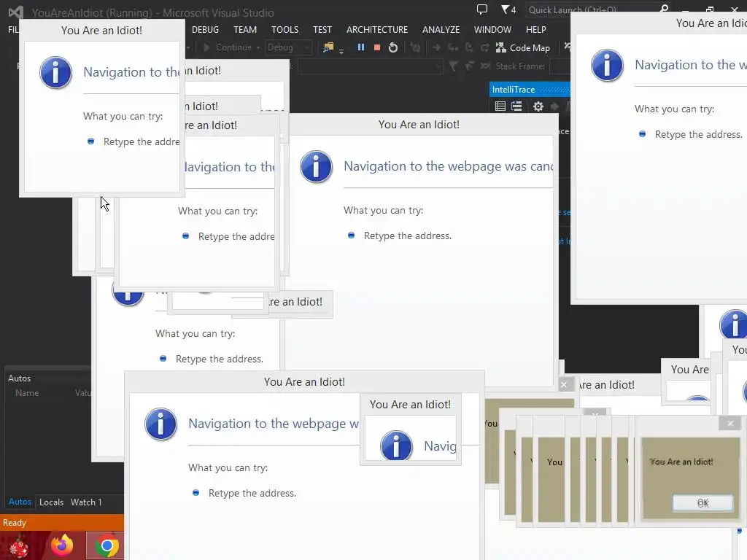Click the Show Next Statement icon

pos(436,47)
